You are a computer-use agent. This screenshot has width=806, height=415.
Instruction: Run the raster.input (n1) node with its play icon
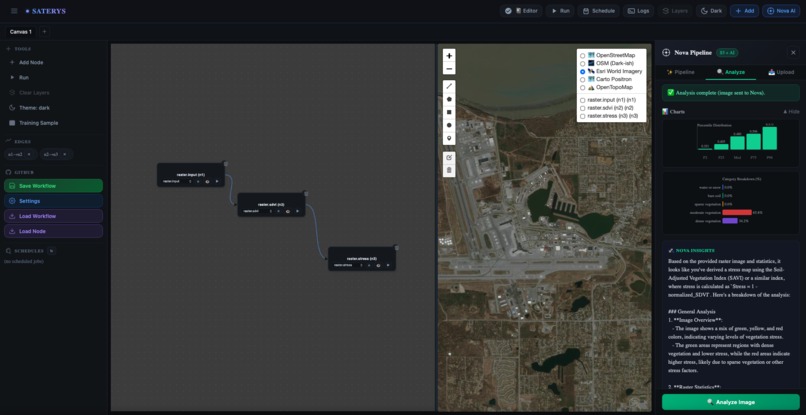pyautogui.click(x=217, y=182)
